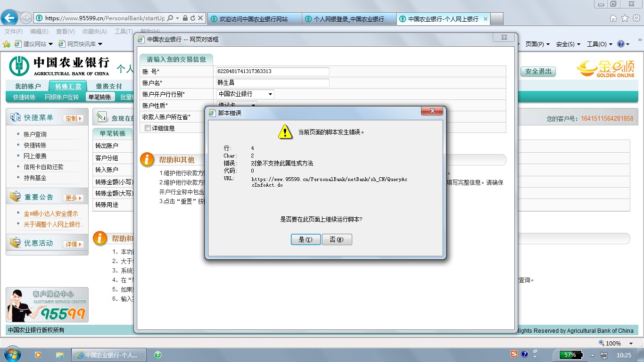
Task: Open the file explorer taskbar icon
Action: [60, 355]
